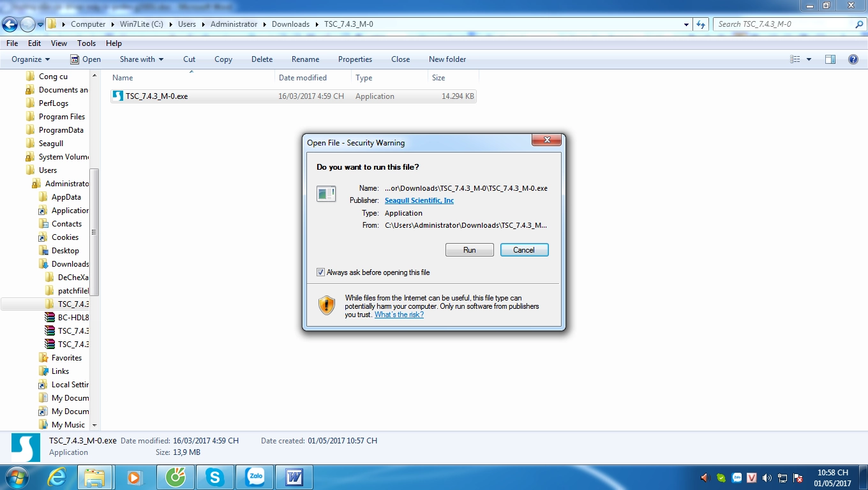The height and width of the screenshot is (490, 868).
Task: Click the search magnifier icon
Action: (859, 24)
